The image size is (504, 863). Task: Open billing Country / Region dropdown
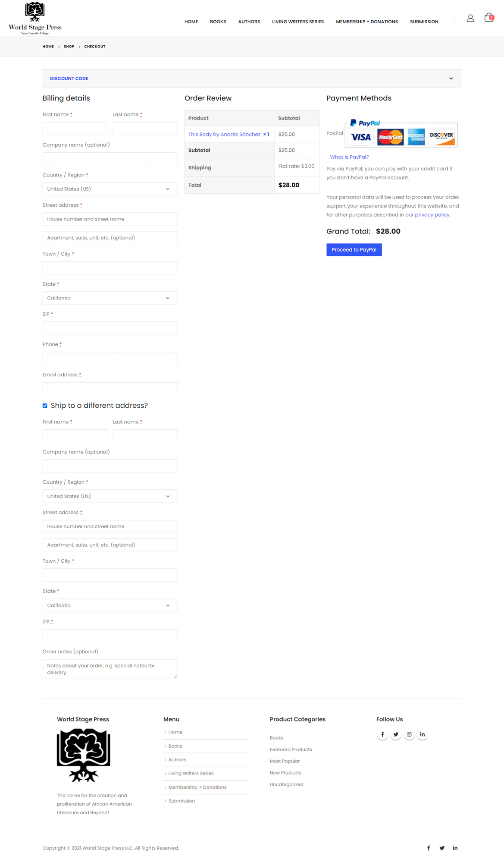110,189
